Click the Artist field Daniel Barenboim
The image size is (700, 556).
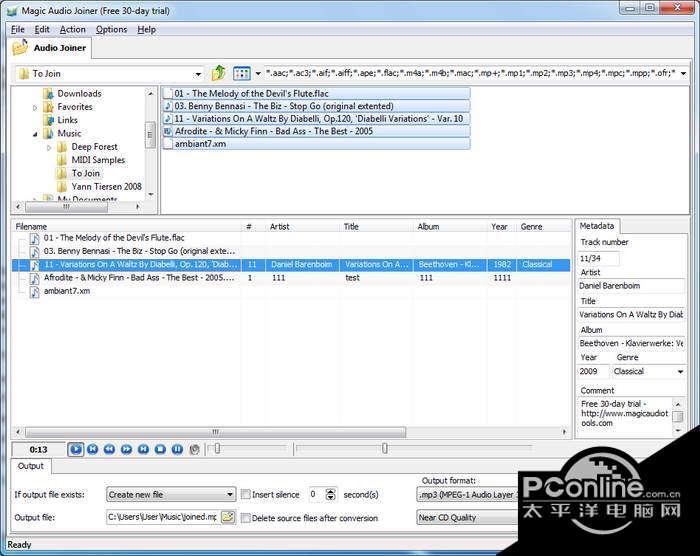point(631,286)
